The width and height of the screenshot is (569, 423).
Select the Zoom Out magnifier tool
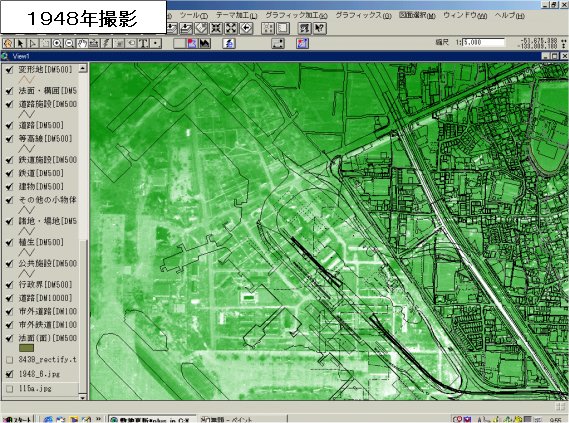pos(70,44)
